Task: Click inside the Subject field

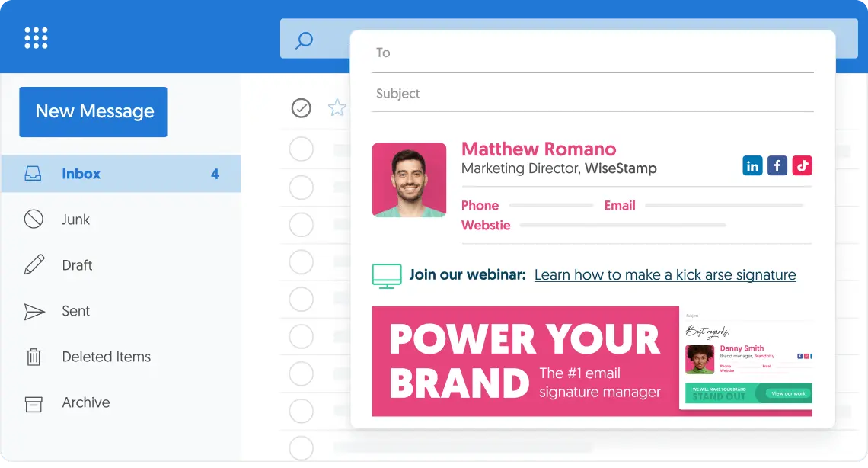Action: point(533,93)
